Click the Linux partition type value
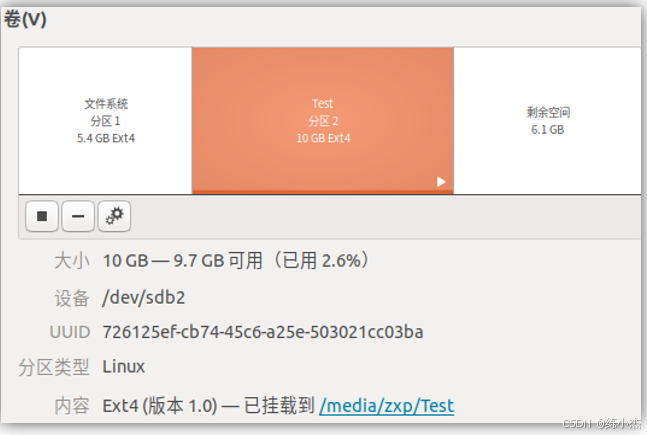 point(123,366)
